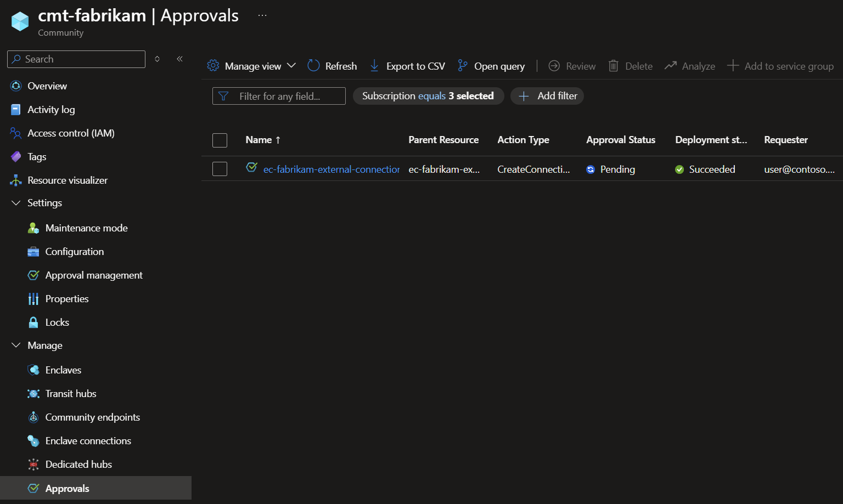The height and width of the screenshot is (504, 843).
Task: Click the cmt-fabrikam community cube icon
Action: (20, 21)
